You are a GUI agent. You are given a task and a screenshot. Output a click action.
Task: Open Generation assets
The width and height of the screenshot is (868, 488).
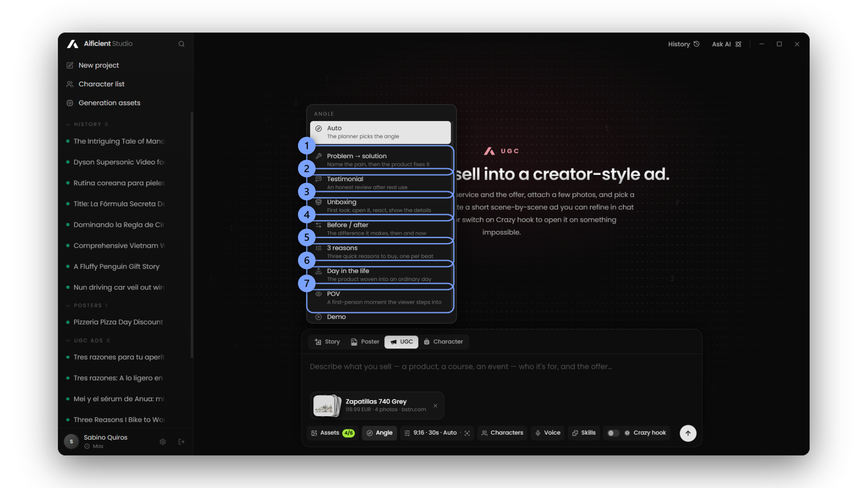[109, 103]
